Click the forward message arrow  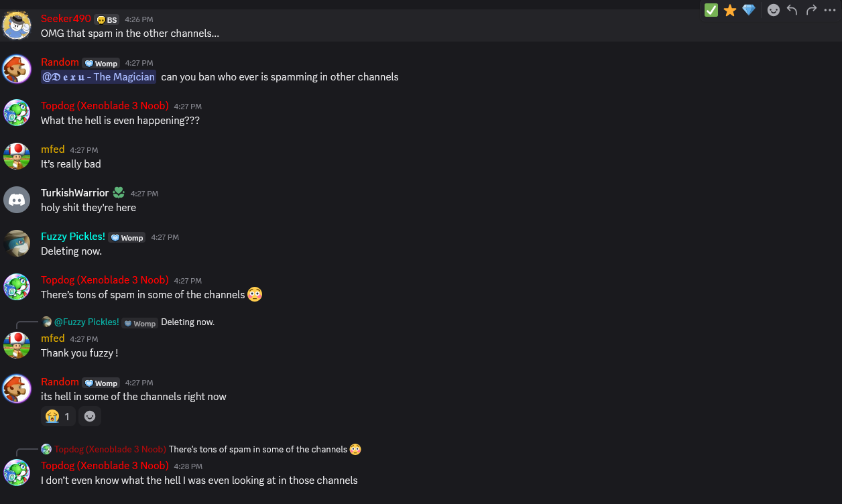pyautogui.click(x=811, y=10)
